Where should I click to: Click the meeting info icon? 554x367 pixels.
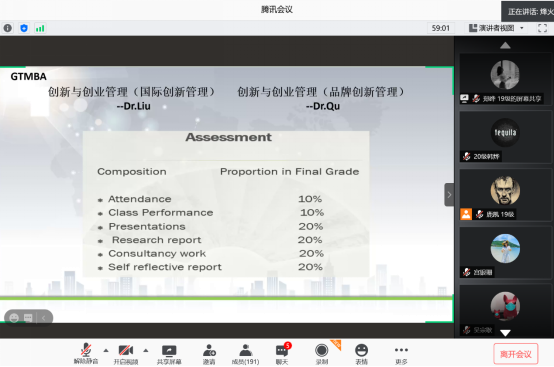click(8, 28)
